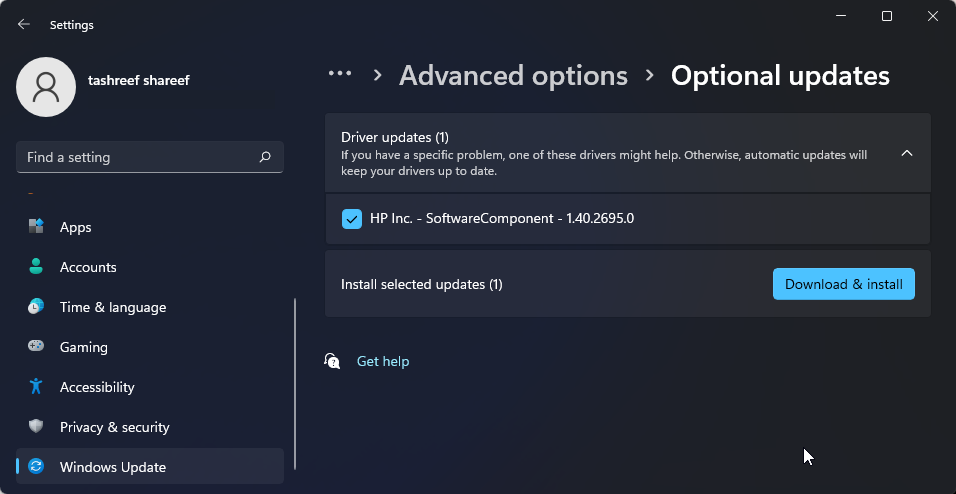Click the Apps sidebar icon
956x494 pixels.
click(36, 227)
